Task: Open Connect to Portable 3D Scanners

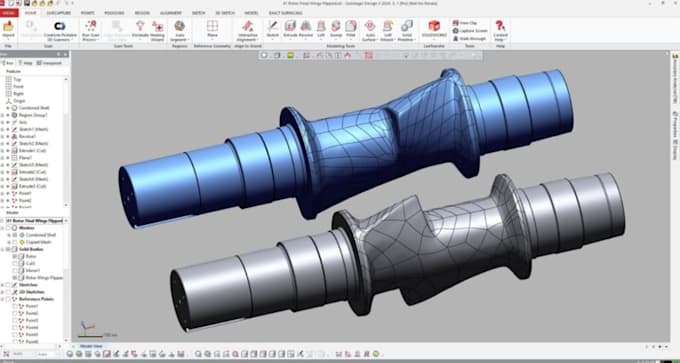Action: point(59,30)
